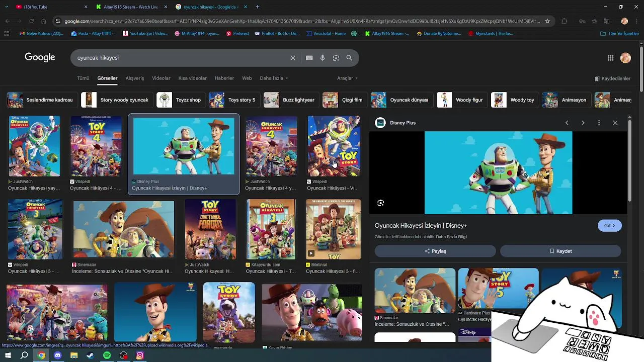Open the VirusTotal - Home bookmark
644x362 pixels.
[x=326, y=34]
